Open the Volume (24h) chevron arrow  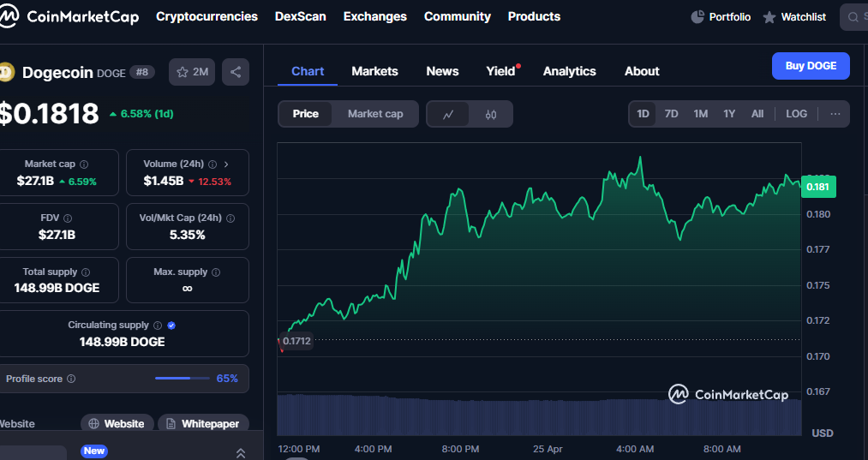coord(226,164)
